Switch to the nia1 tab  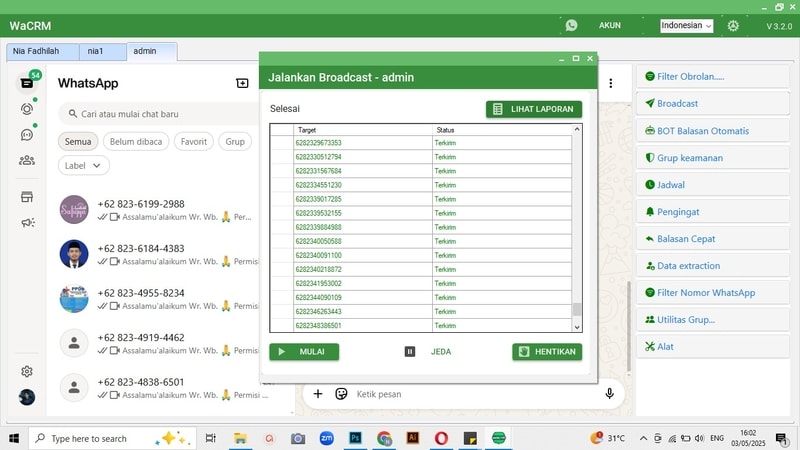(x=103, y=52)
